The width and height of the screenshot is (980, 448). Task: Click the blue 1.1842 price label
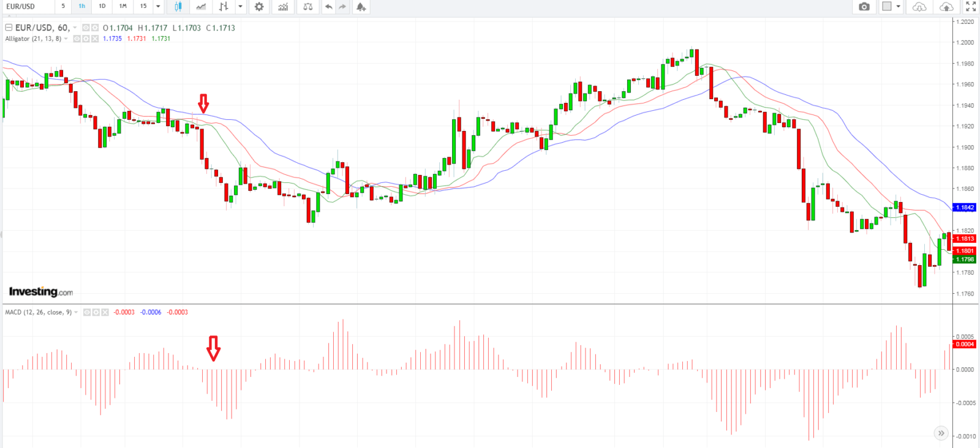(x=965, y=207)
